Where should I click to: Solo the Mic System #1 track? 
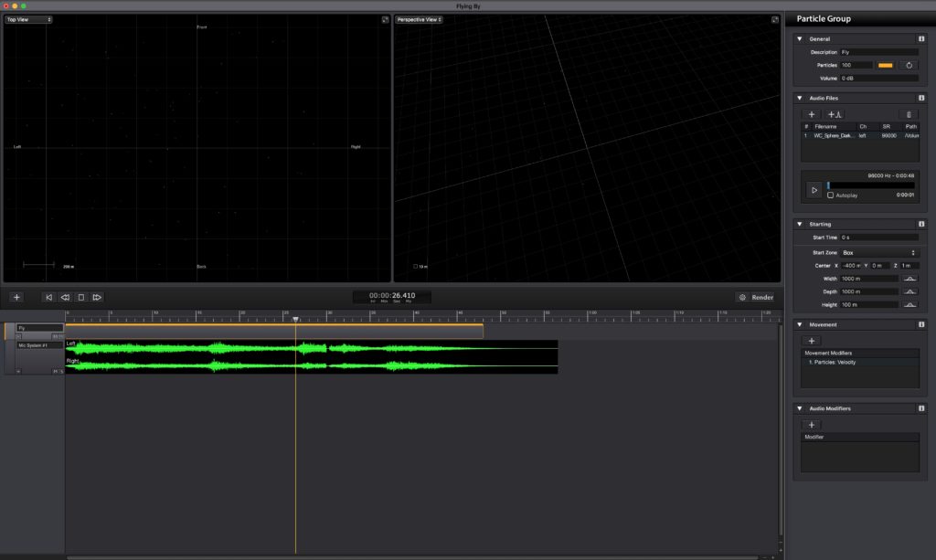click(x=61, y=372)
